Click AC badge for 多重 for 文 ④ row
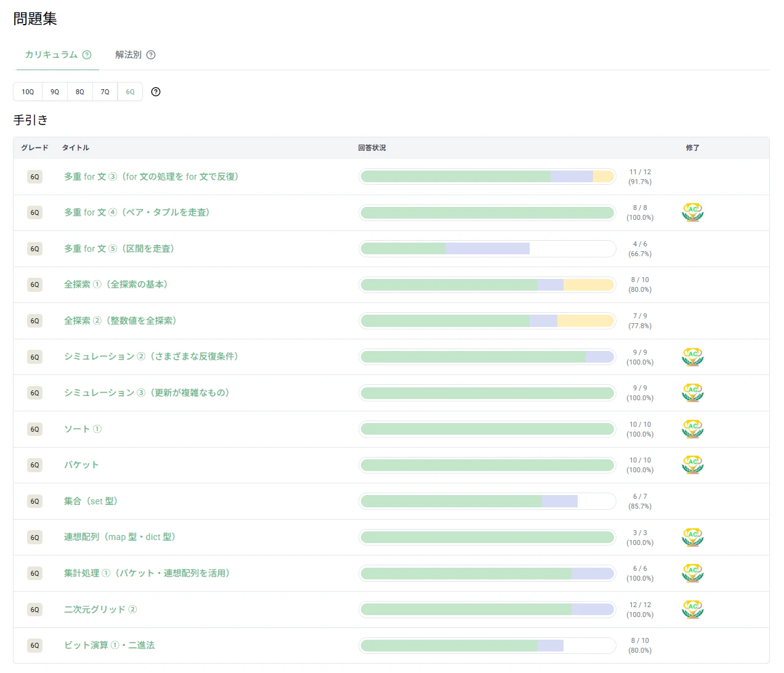Image resolution: width=784 pixels, height=673 pixels. click(x=693, y=212)
